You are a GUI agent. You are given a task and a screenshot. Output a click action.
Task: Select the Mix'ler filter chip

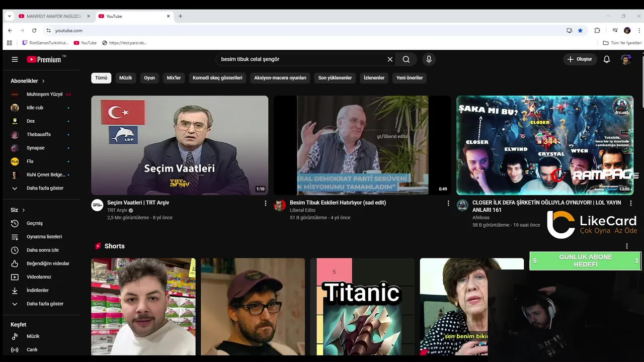coord(174,78)
